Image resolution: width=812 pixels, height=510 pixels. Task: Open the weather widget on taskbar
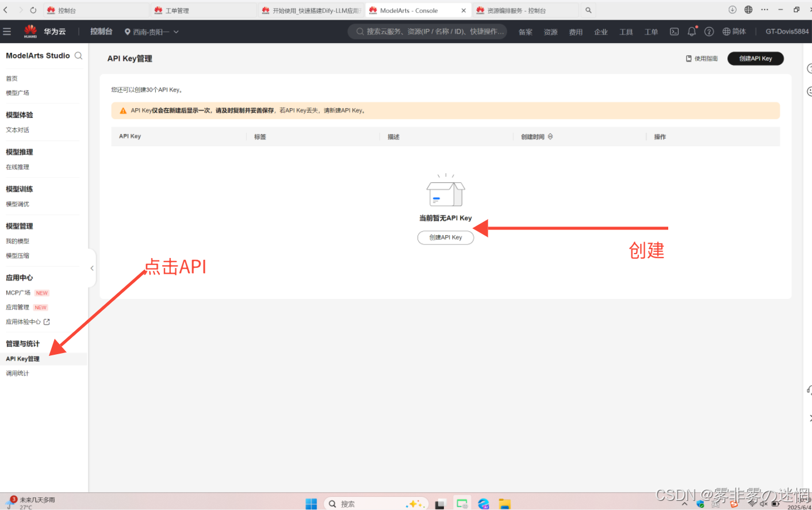pyautogui.click(x=30, y=503)
